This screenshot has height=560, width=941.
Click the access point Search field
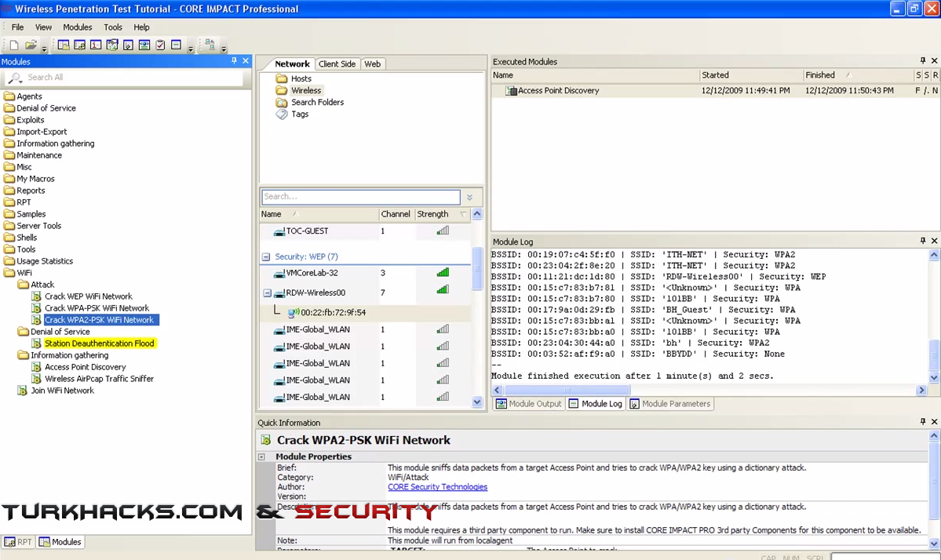coord(361,197)
